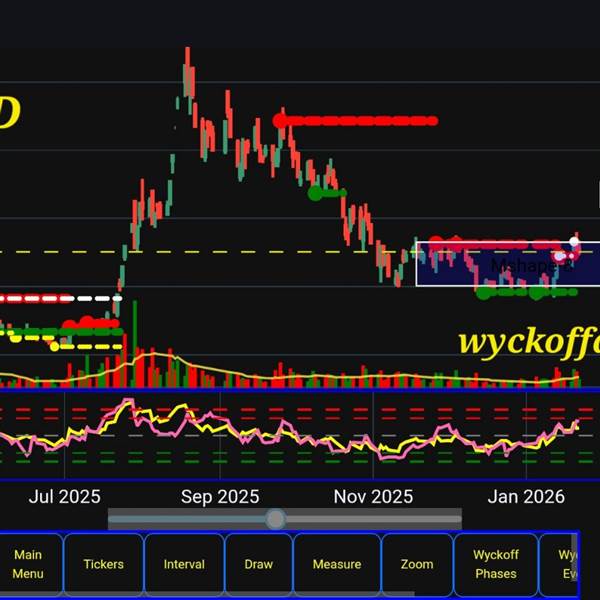Screen dimensions: 600x600
Task: Show Wyckoff Phases on chart
Action: click(x=496, y=564)
